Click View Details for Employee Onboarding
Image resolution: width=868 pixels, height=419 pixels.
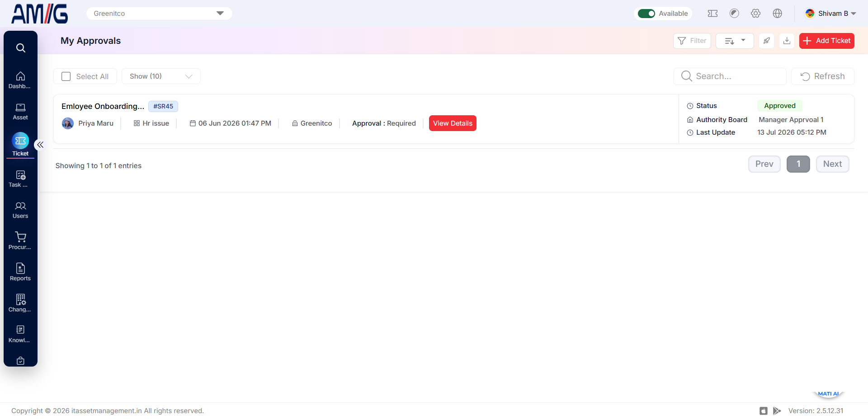tap(453, 123)
